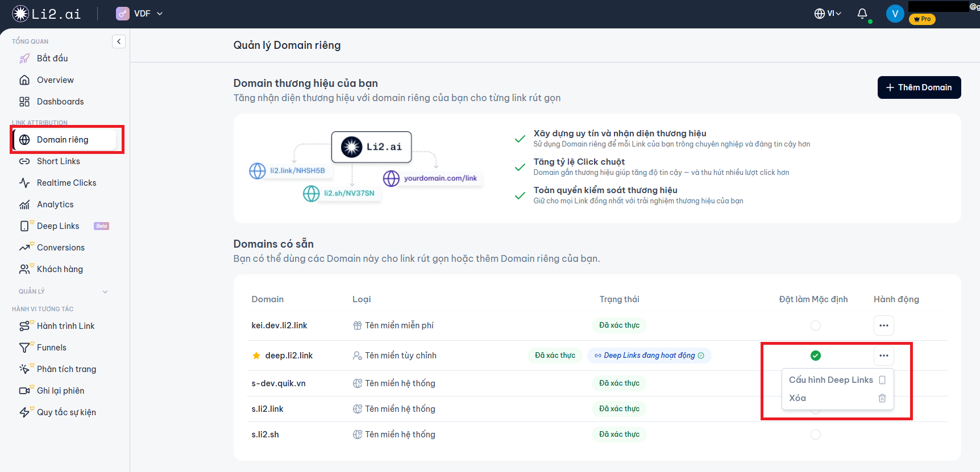The image size is (980, 472).
Task: Click Deep Links đang hoạt động badge
Action: pos(649,356)
